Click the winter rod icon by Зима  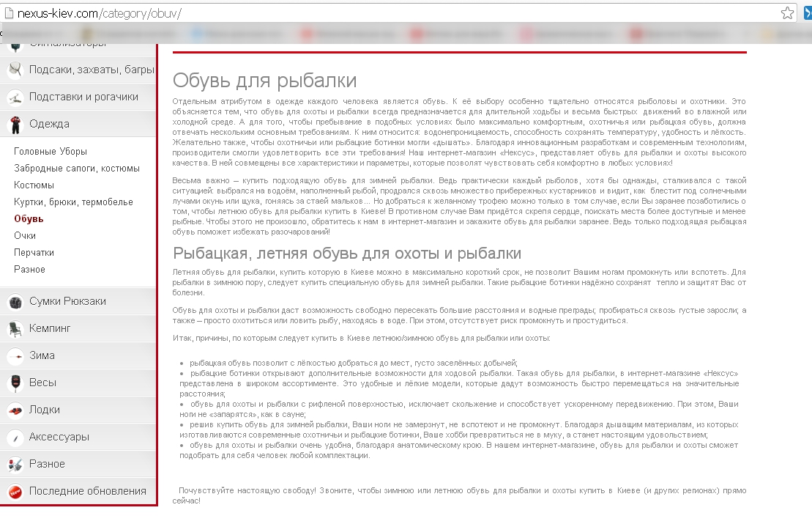tap(15, 355)
